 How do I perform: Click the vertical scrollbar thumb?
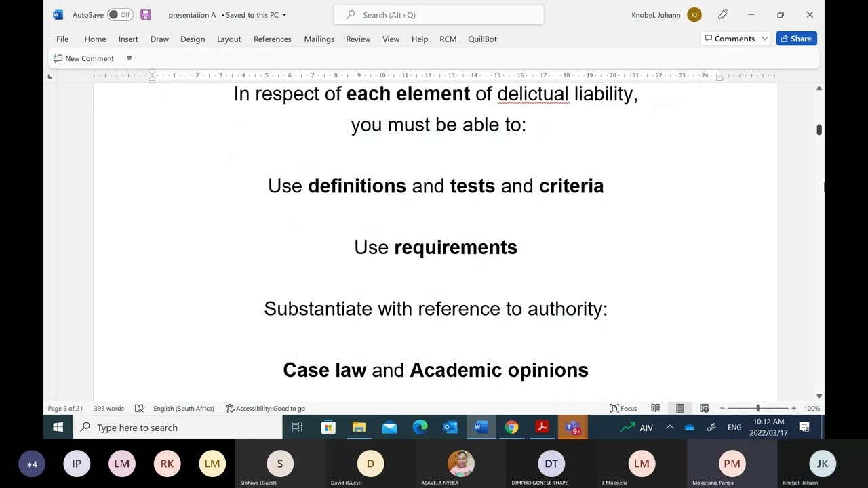pyautogui.click(x=818, y=129)
